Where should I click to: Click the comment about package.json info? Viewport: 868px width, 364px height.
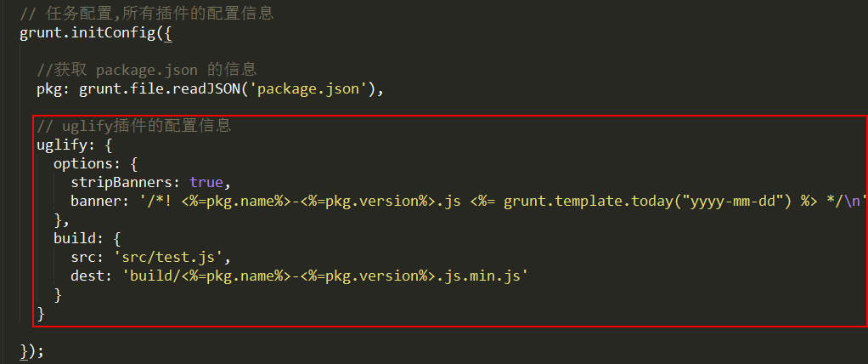147,70
